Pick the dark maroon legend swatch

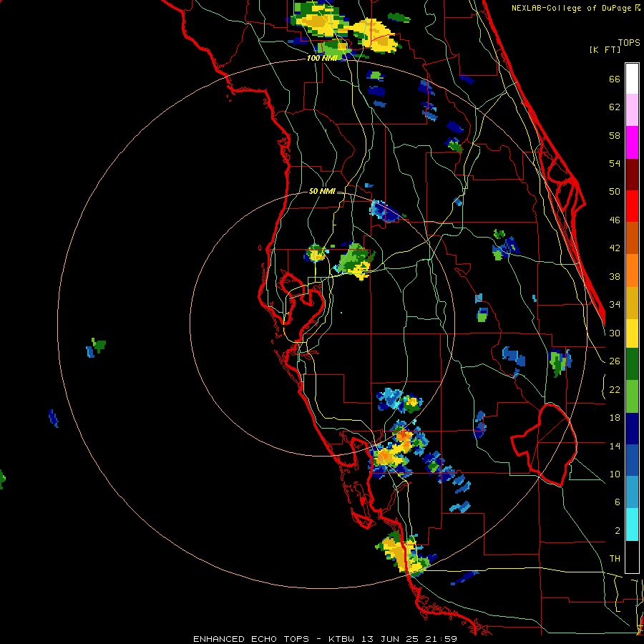coord(632,175)
